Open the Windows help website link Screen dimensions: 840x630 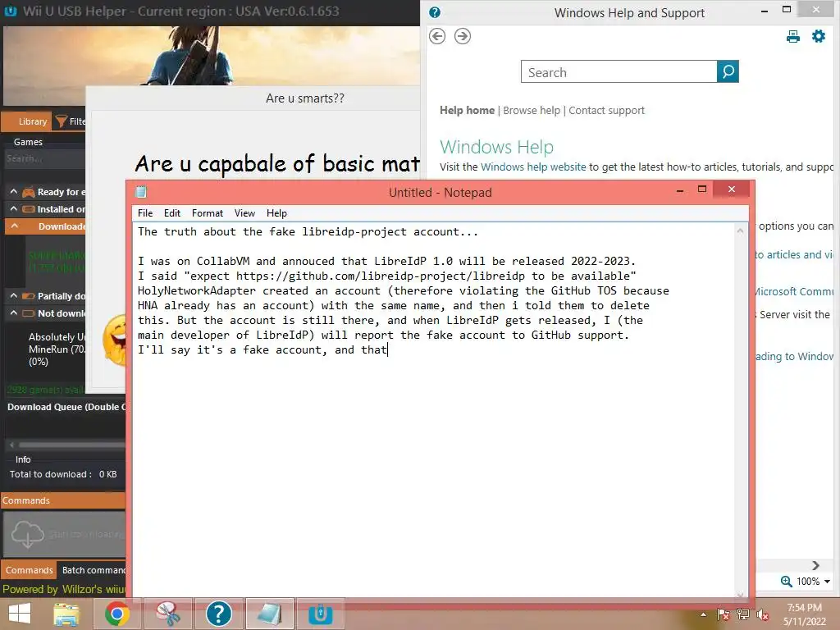pos(533,167)
